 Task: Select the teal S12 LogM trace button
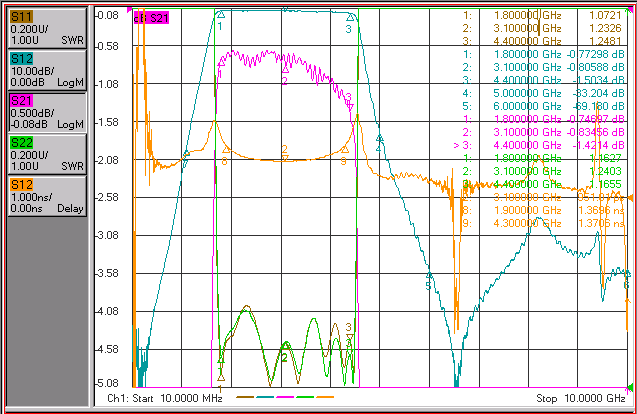click(x=47, y=70)
